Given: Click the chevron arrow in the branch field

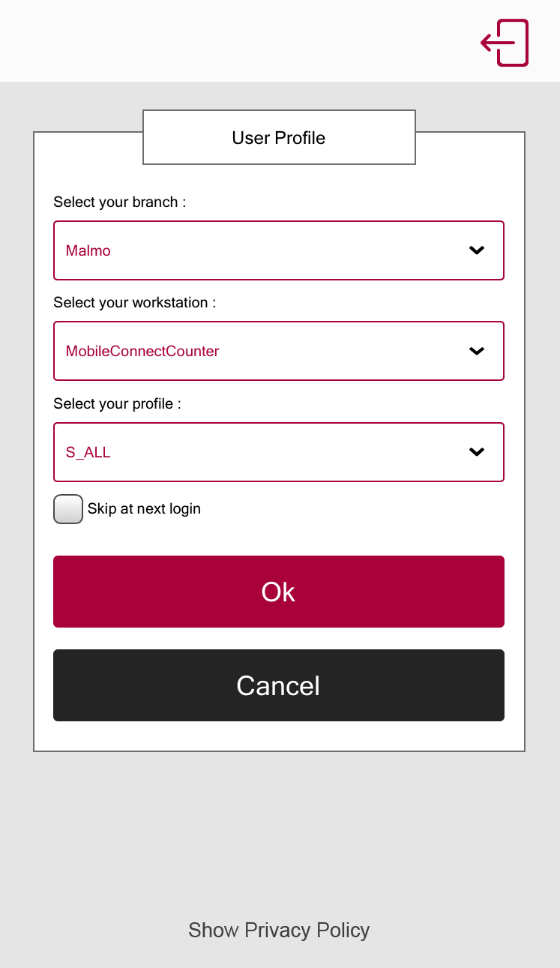Looking at the screenshot, I should click(477, 250).
